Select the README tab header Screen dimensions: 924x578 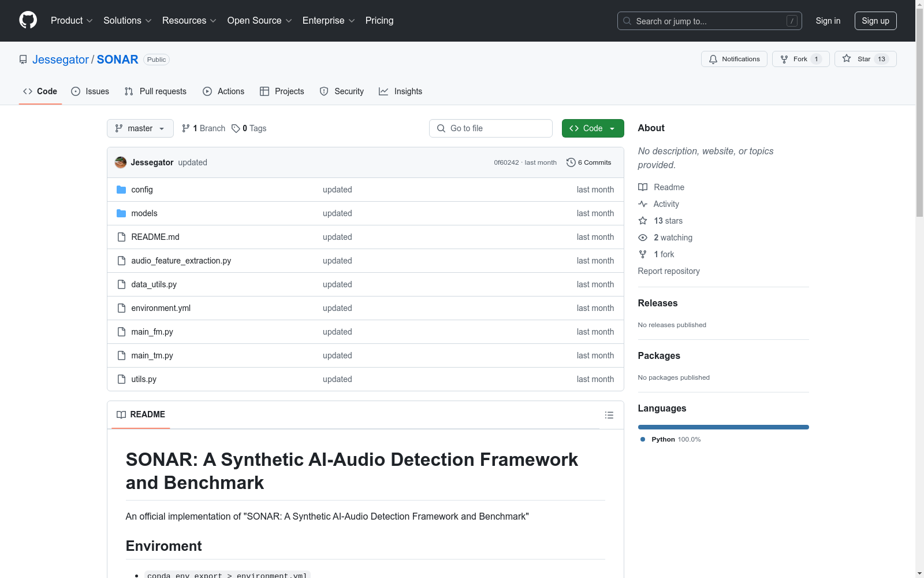point(141,414)
